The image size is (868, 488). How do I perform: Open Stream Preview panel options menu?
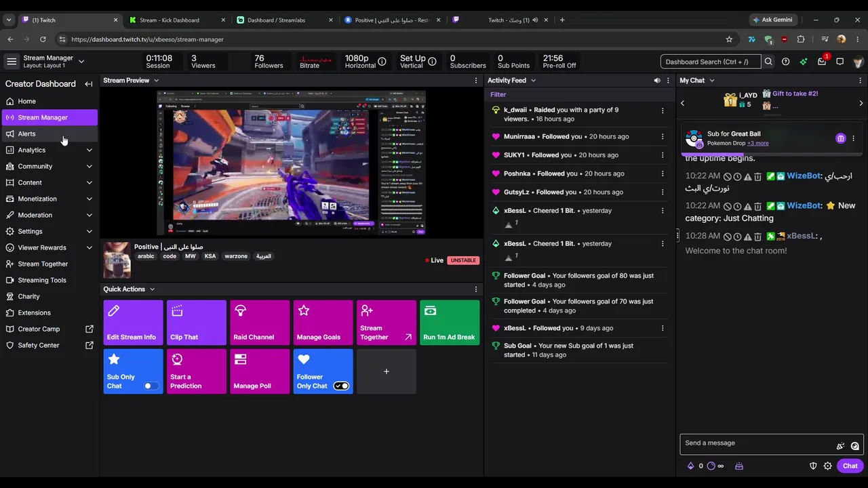(476, 81)
